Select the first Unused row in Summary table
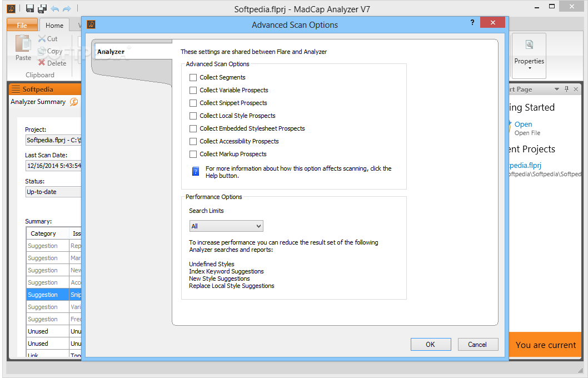The width and height of the screenshot is (588, 378). click(x=54, y=331)
